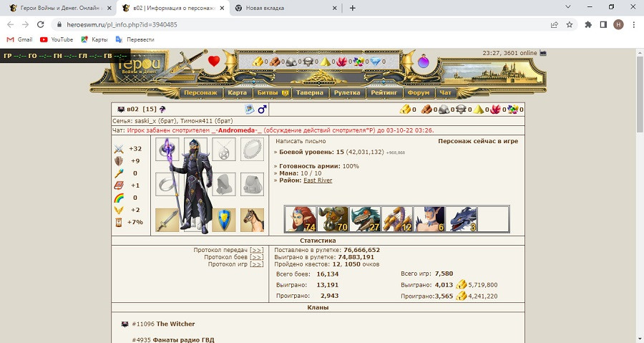Screen dimensions: 644x343
Task: Open the Чат menu
Action: click(x=446, y=93)
